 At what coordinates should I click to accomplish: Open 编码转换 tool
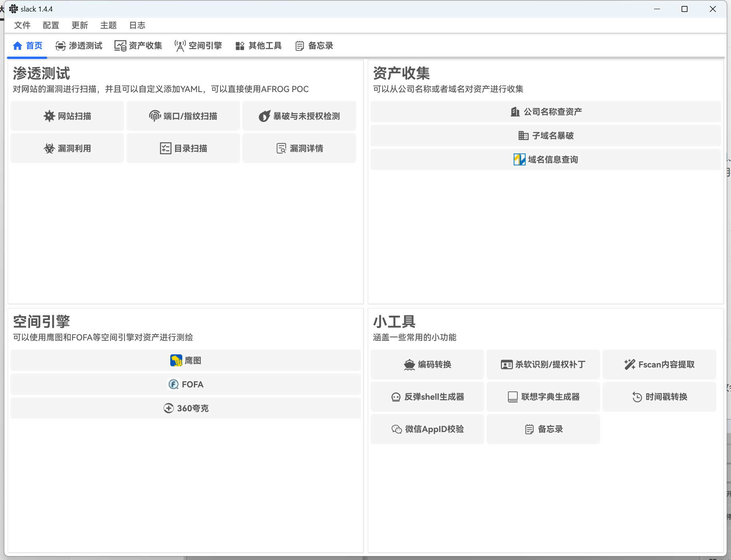[428, 365]
